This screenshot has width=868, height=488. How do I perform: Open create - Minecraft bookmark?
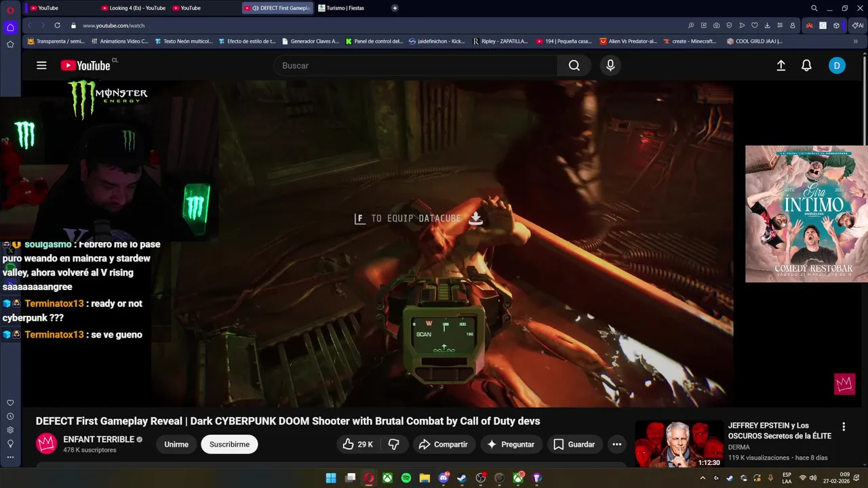click(x=689, y=41)
